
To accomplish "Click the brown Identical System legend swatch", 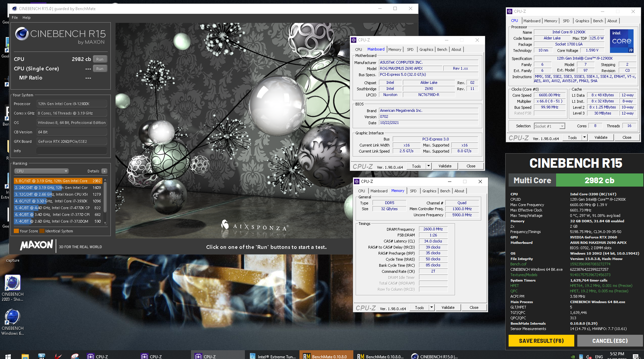I will (42, 231).
